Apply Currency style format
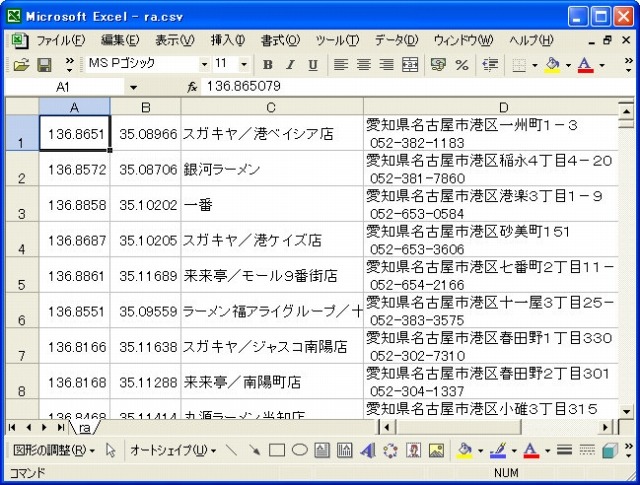The image size is (640, 485). 438,65
